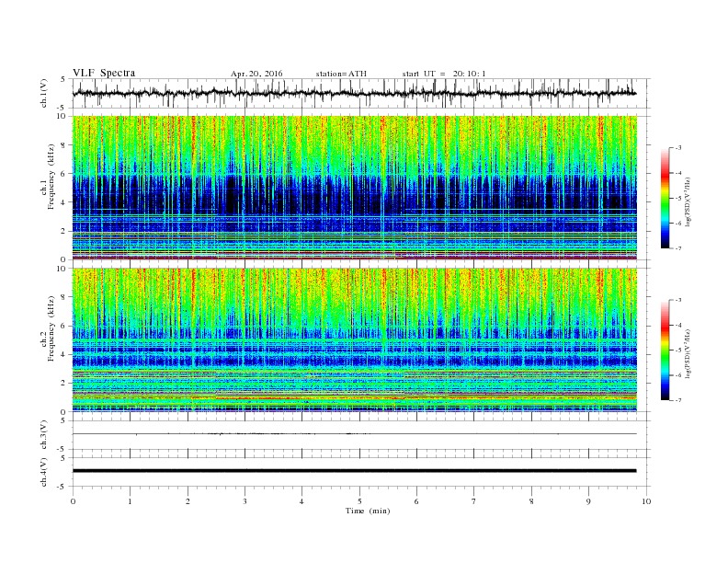This screenshot has width=728, height=563.
Task: Click time axis tick label "7"
Action: [x=474, y=501]
